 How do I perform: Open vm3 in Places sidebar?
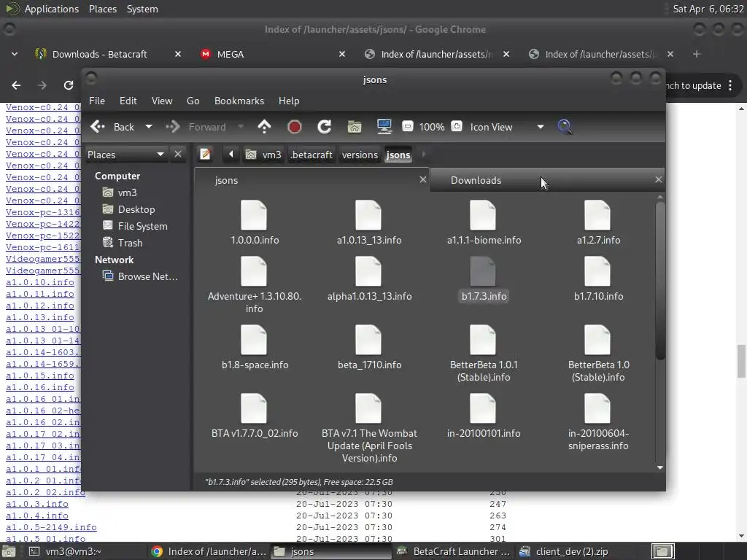pos(120,192)
